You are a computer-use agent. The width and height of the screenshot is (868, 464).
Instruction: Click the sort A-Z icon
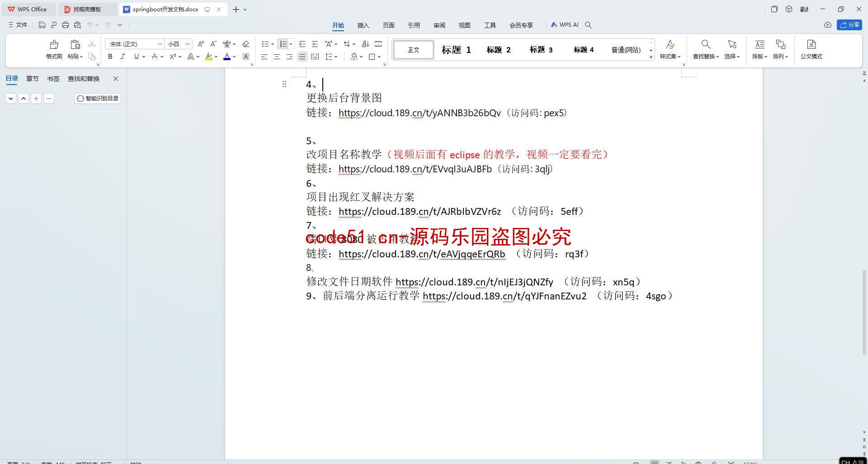(366, 44)
